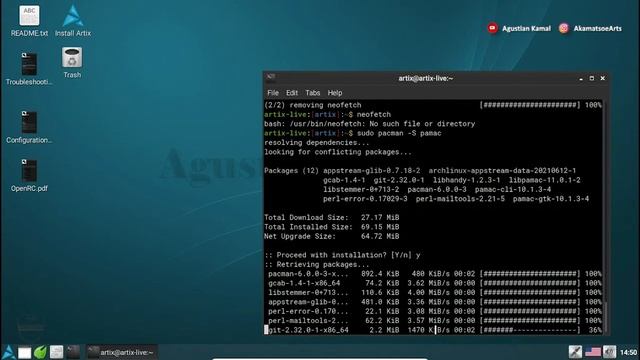Click the 'looking for conflicting packages...' line
The width and height of the screenshot is (640, 360).
coord(338,152)
